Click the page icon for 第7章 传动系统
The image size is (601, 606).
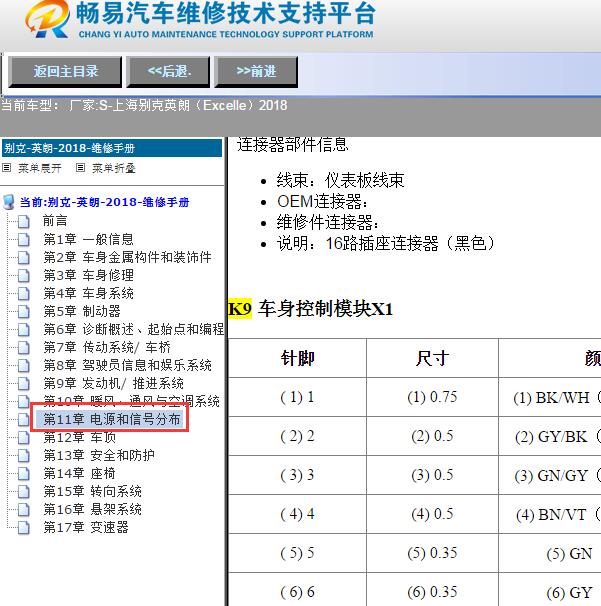coord(24,347)
